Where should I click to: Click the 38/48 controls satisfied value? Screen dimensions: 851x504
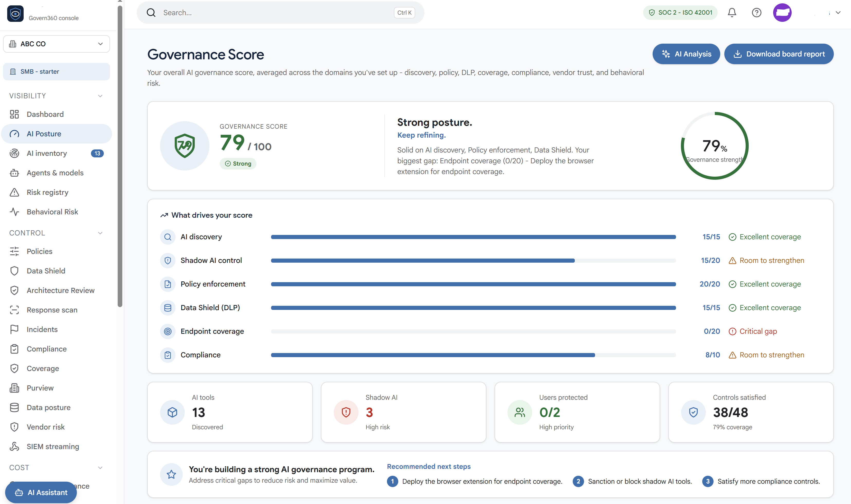(730, 412)
